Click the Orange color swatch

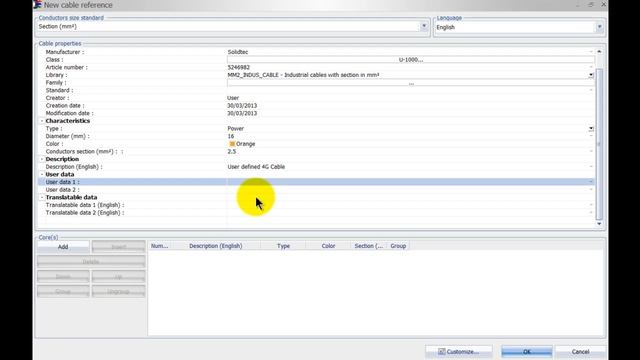click(232, 144)
